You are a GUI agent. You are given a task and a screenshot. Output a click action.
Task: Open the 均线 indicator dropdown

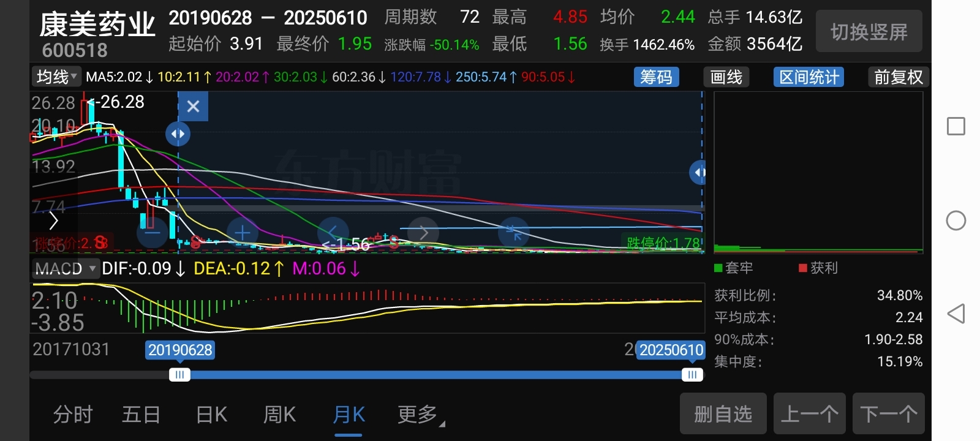(x=56, y=77)
